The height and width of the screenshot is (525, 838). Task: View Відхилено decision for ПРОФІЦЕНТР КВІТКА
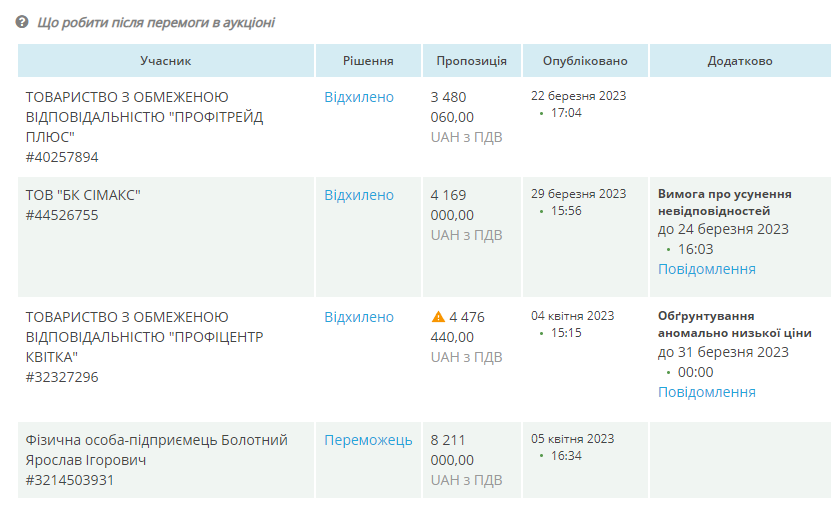pos(359,317)
